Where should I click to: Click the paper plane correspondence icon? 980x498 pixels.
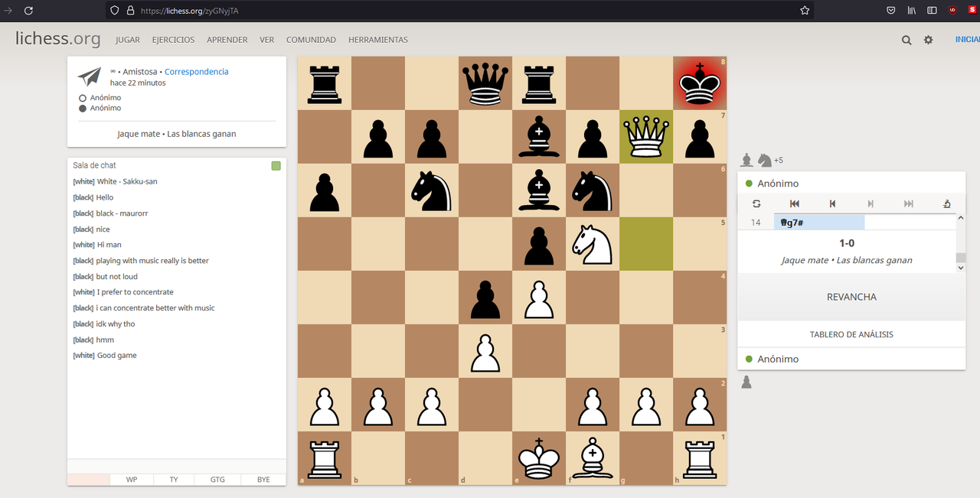click(90, 76)
